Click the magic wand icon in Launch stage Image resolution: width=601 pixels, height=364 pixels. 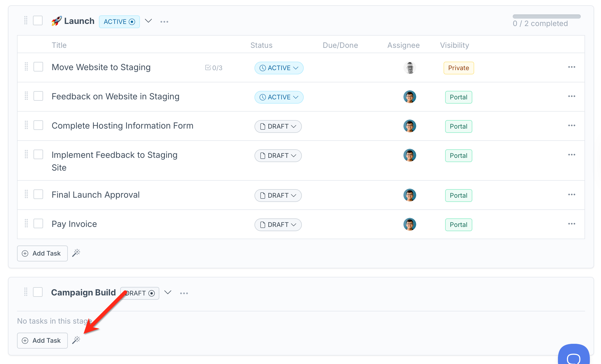click(x=76, y=253)
